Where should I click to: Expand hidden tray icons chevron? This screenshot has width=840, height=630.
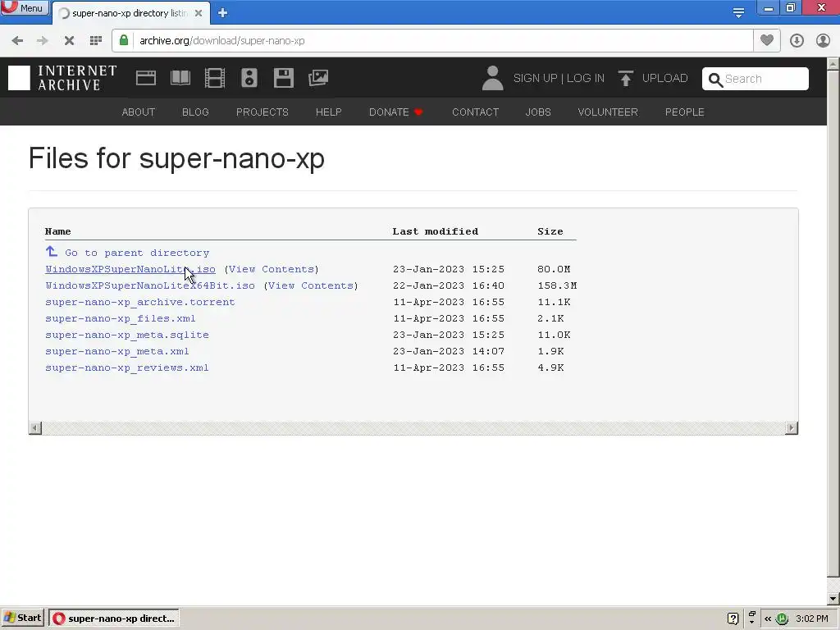768,619
